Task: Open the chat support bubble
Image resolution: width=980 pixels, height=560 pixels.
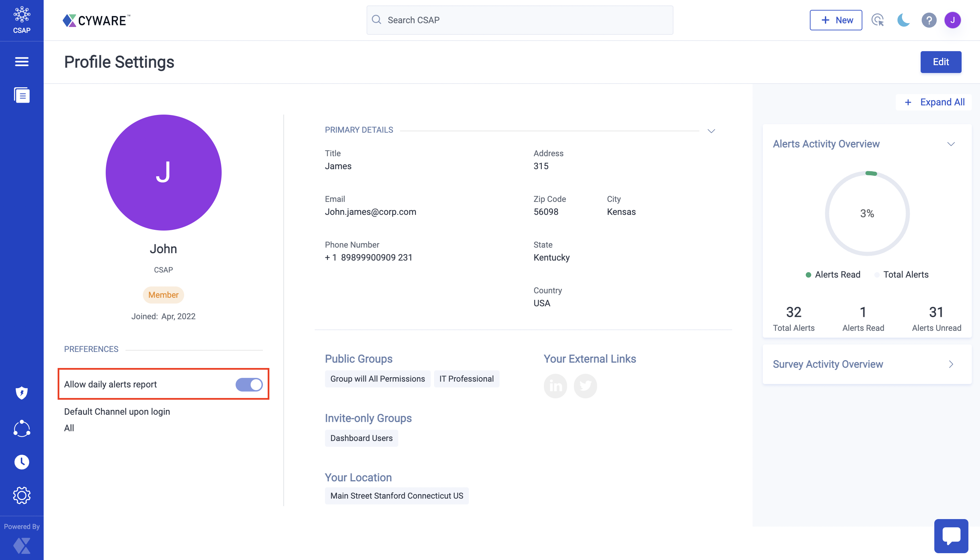Action: click(951, 536)
